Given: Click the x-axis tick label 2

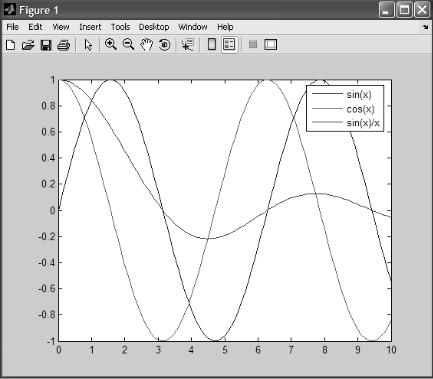Looking at the screenshot, I should coord(125,350).
